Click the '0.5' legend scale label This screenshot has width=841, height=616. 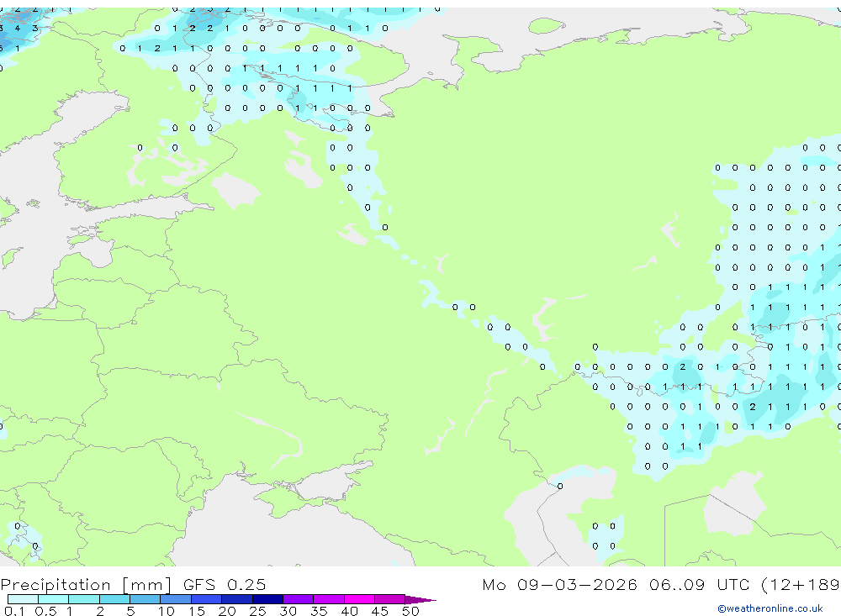point(45,611)
